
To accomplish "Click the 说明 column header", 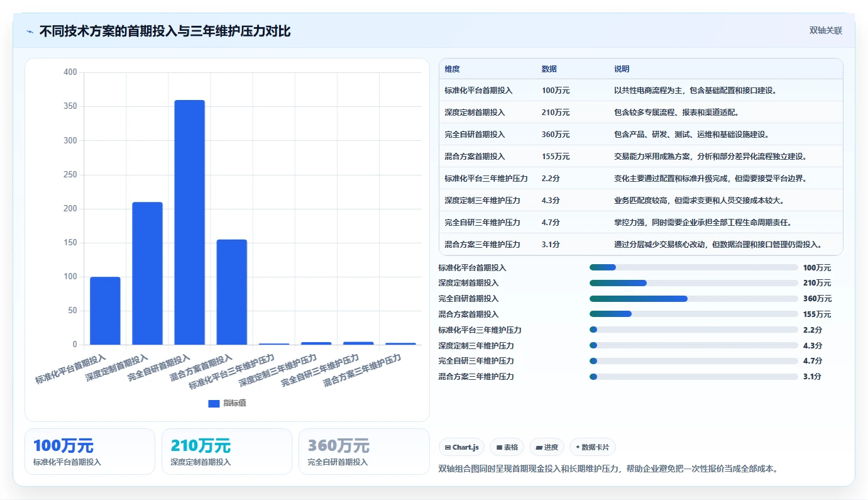I will coord(622,69).
